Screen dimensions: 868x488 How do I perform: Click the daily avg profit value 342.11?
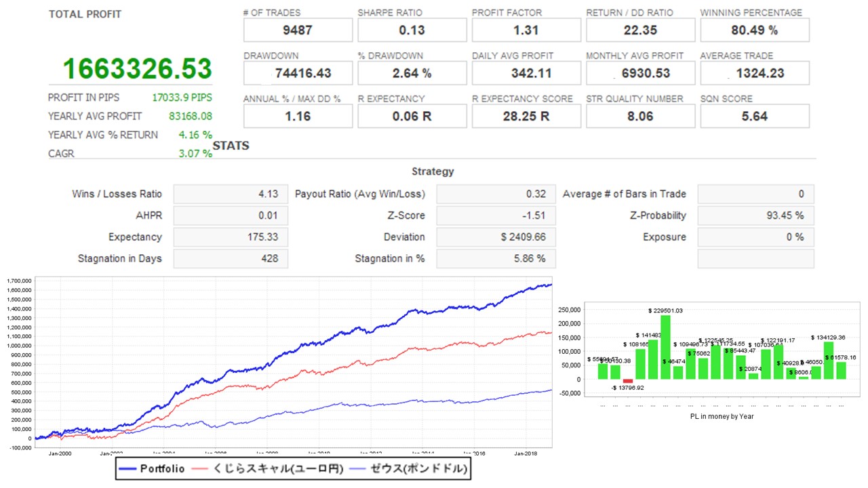tap(526, 73)
